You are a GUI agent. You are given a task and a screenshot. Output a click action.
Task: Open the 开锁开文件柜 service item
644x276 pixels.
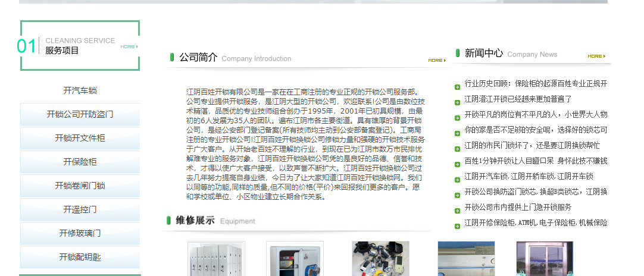tap(80, 138)
